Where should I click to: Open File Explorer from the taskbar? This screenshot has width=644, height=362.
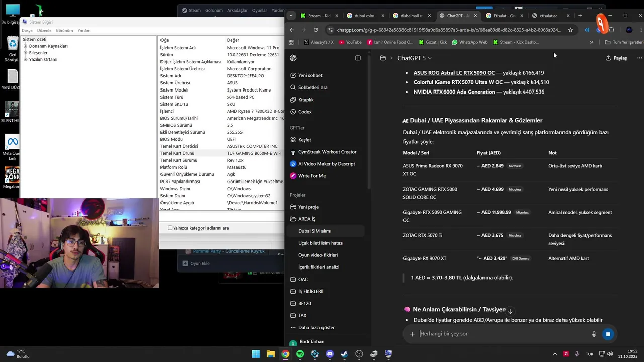pyautogui.click(x=271, y=354)
